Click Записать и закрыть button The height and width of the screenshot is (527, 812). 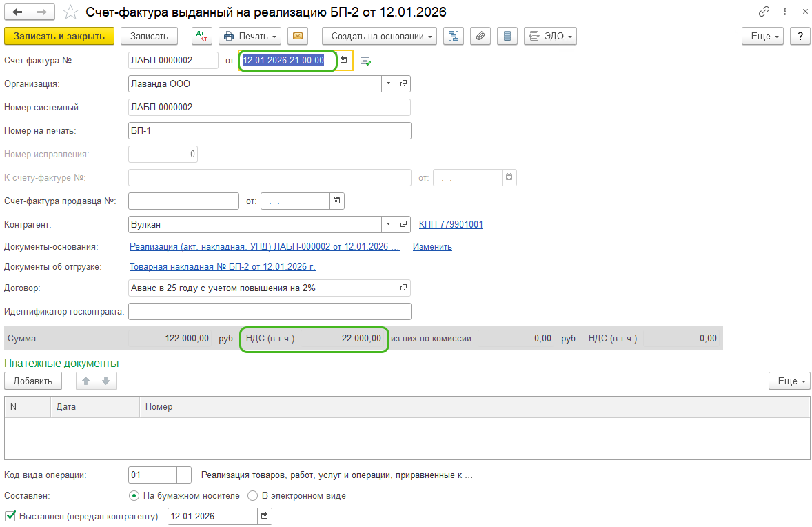point(59,36)
